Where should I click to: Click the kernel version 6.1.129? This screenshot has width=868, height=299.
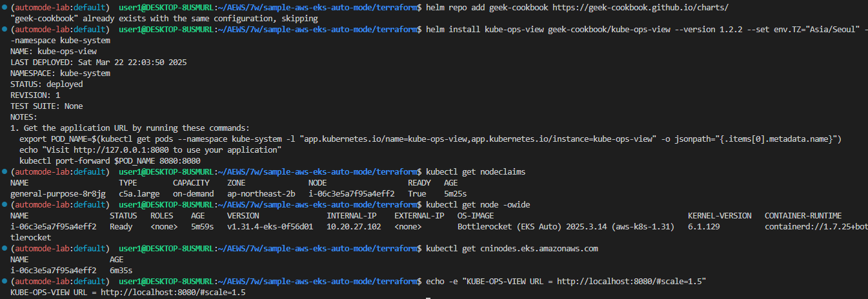coord(703,227)
